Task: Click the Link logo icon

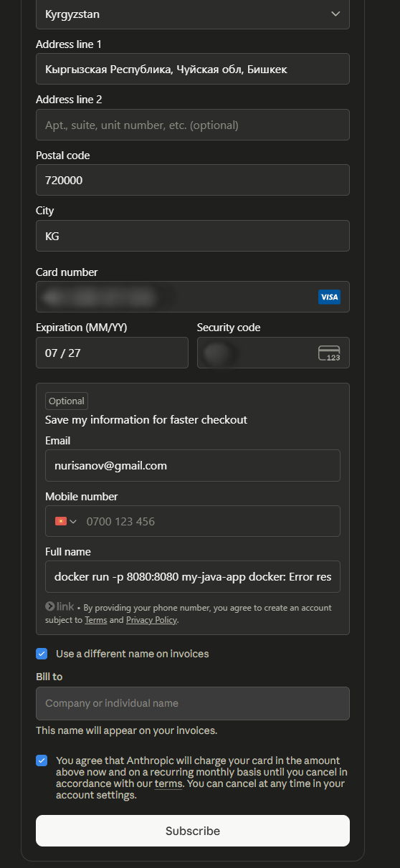Action: click(59, 606)
